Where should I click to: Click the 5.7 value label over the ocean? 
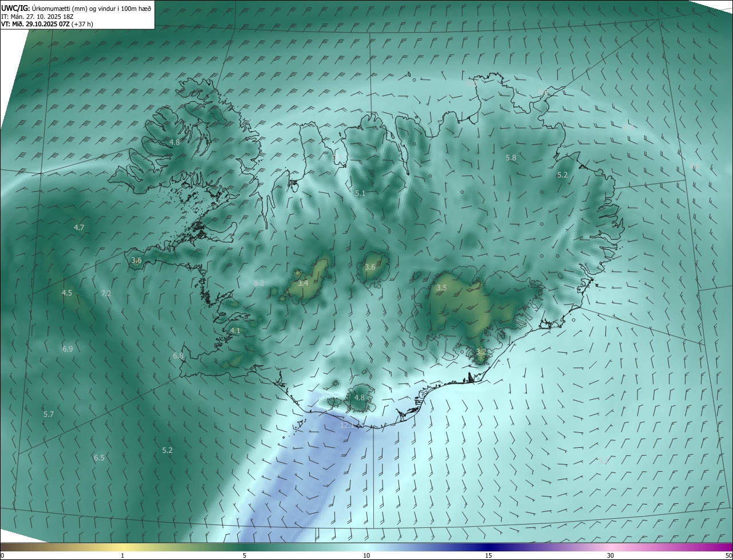[49, 414]
